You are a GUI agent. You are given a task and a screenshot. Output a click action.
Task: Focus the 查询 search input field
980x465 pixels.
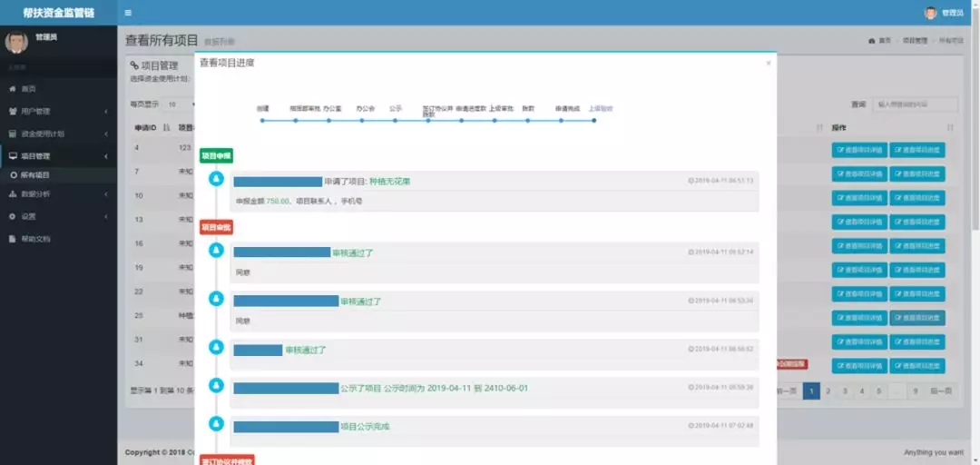[915, 104]
